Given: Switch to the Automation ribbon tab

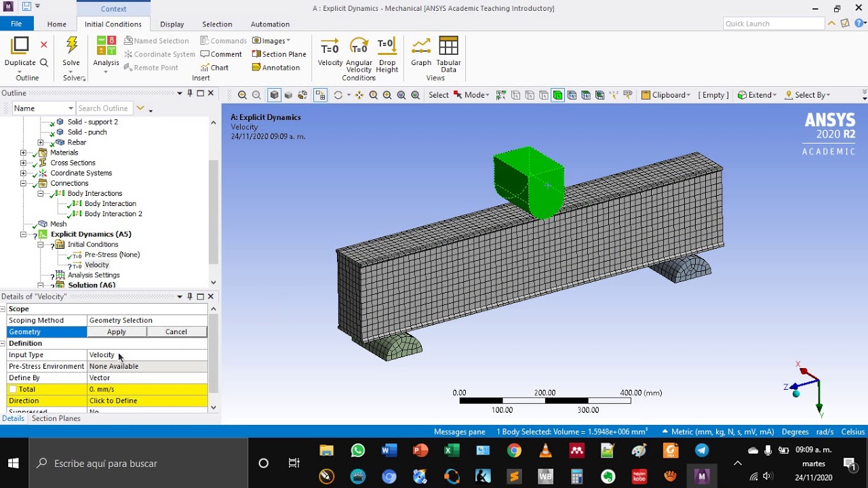Looking at the screenshot, I should pyautogui.click(x=270, y=24).
